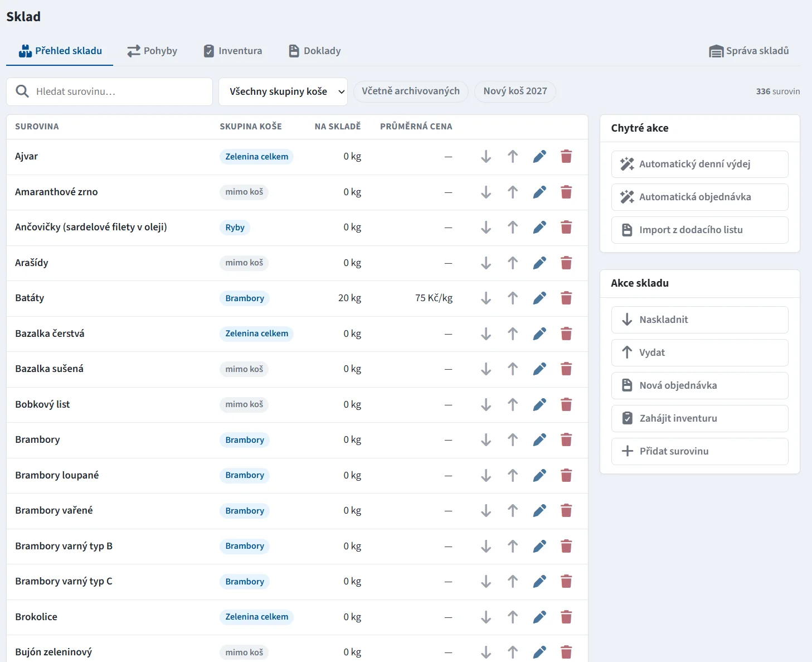812x662 pixels.
Task: Click the Ryby tag
Action: [x=235, y=228]
